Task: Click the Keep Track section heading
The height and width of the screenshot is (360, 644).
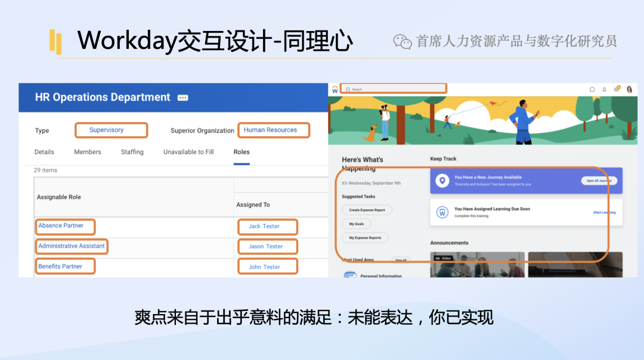Action: click(443, 159)
